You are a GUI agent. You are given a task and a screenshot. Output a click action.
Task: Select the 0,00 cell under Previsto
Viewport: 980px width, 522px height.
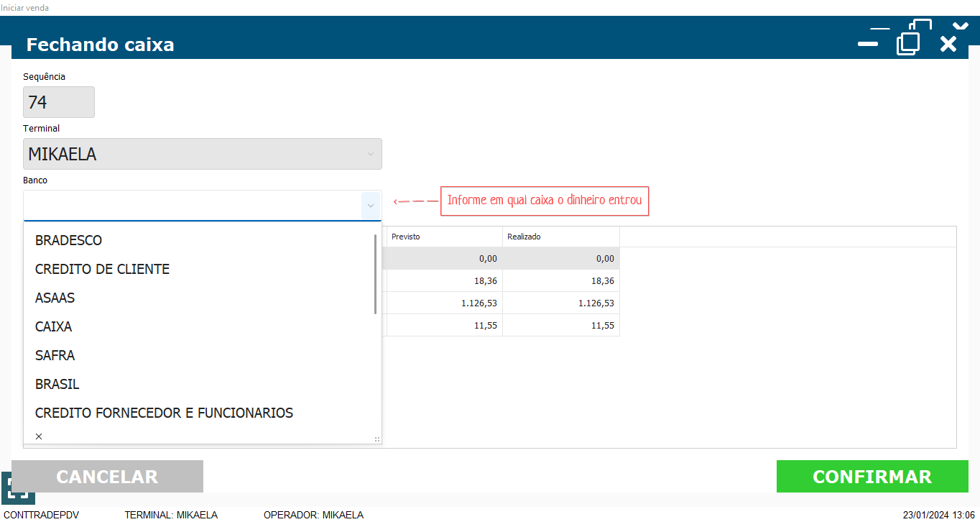444,259
